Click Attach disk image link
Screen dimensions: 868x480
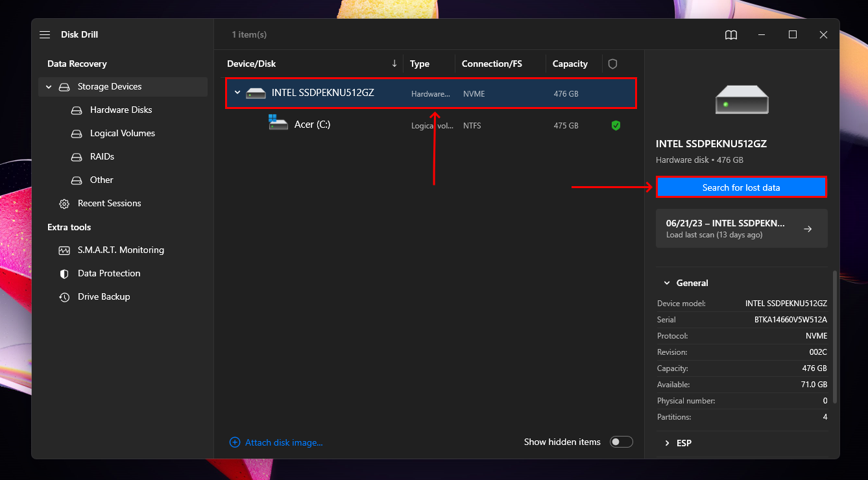tap(283, 442)
